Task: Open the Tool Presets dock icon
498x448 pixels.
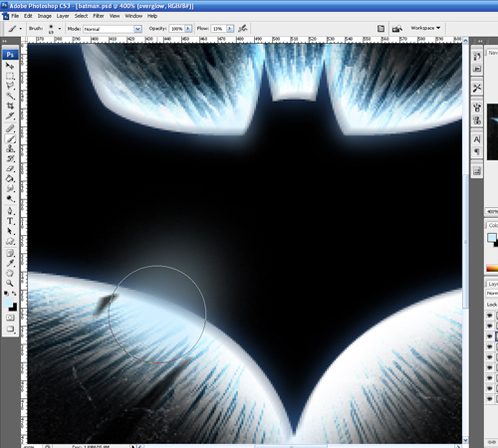Action: pyautogui.click(x=477, y=88)
